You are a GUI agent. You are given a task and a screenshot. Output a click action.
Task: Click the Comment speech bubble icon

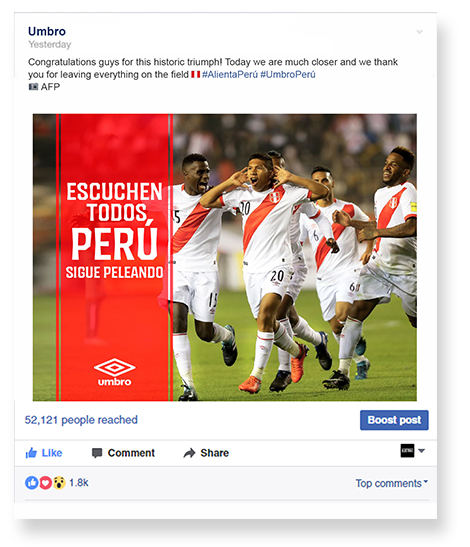click(97, 453)
